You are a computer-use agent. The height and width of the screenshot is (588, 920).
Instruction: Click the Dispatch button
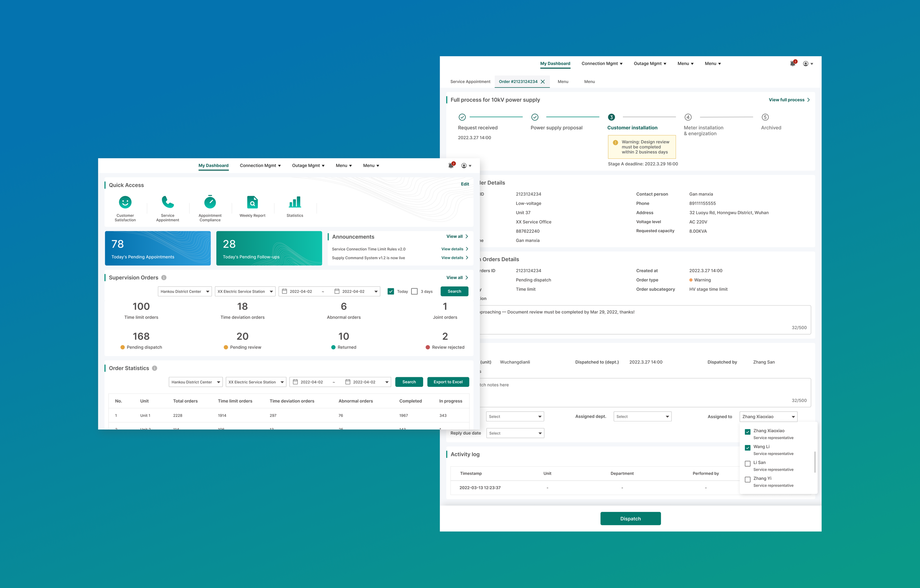(630, 518)
